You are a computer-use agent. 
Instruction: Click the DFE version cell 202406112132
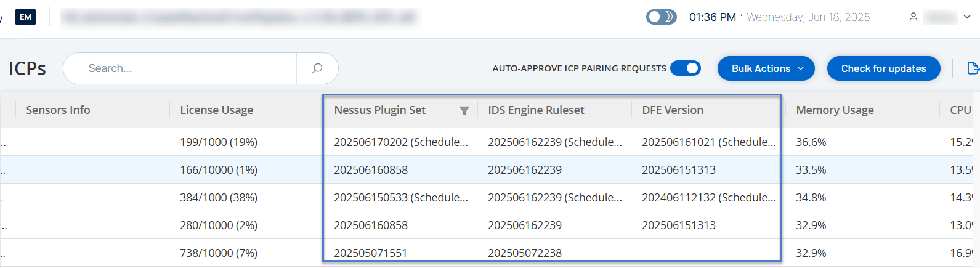[x=708, y=198]
